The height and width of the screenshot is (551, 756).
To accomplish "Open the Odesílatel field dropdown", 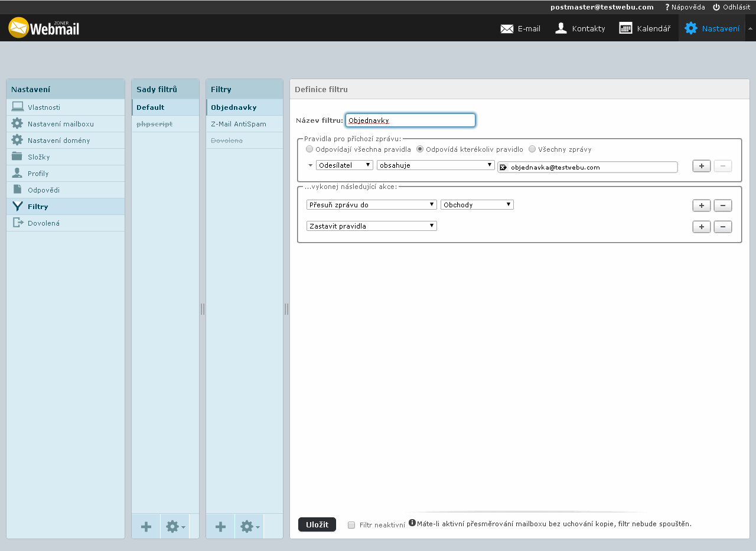I will tap(344, 165).
